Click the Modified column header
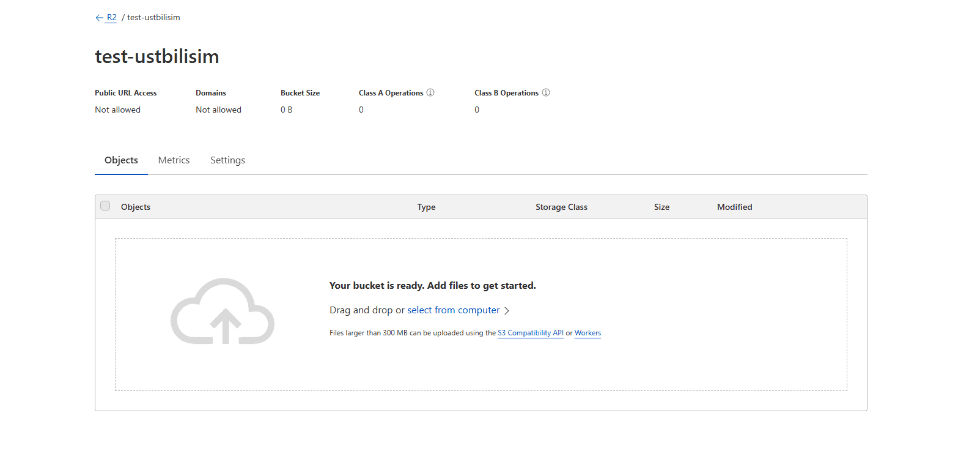This screenshot has width=980, height=462. pos(734,207)
